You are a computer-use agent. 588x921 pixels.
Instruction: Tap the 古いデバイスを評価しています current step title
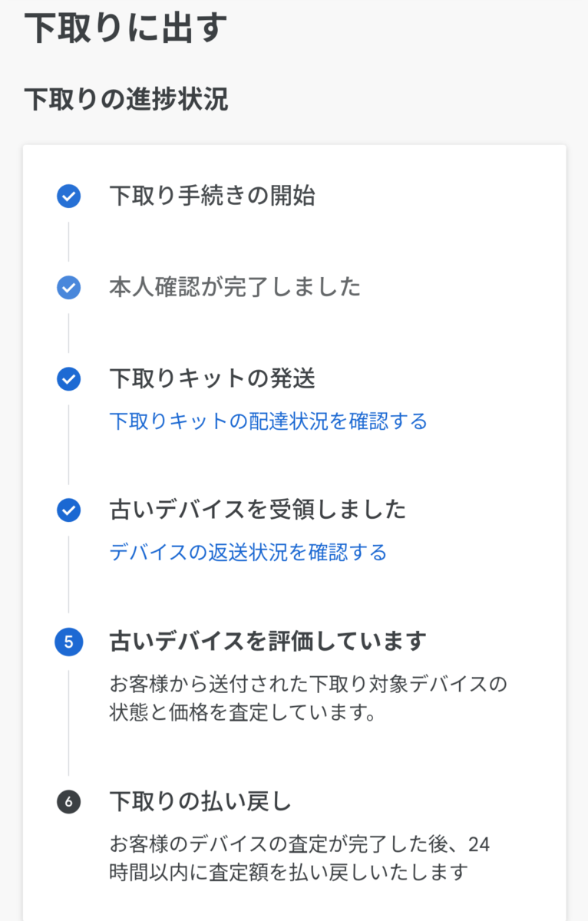pyautogui.click(x=268, y=641)
